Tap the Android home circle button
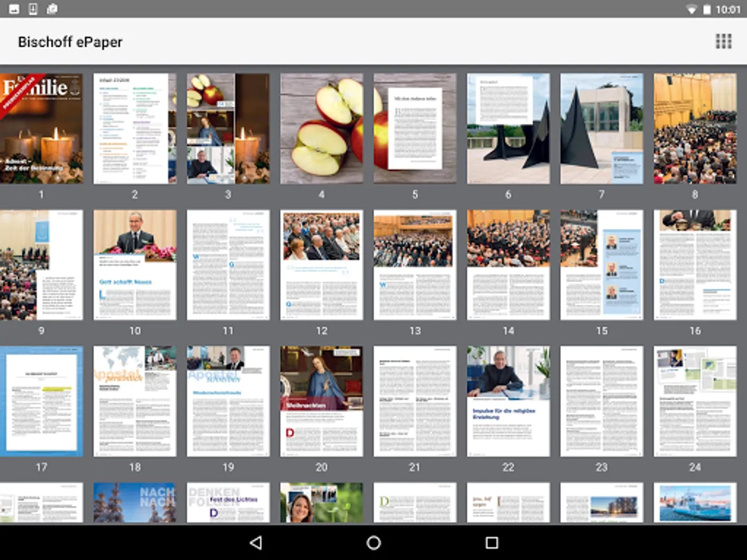This screenshot has height=560, width=747. [x=374, y=543]
